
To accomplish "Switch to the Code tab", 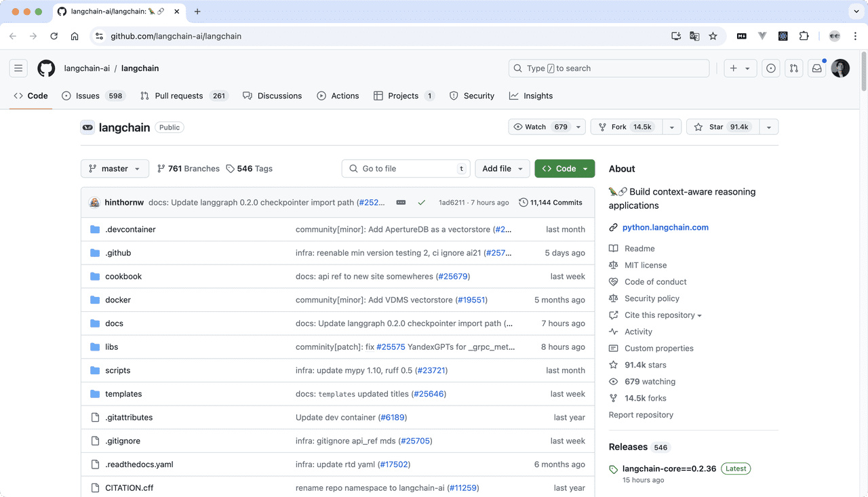I will click(x=31, y=96).
